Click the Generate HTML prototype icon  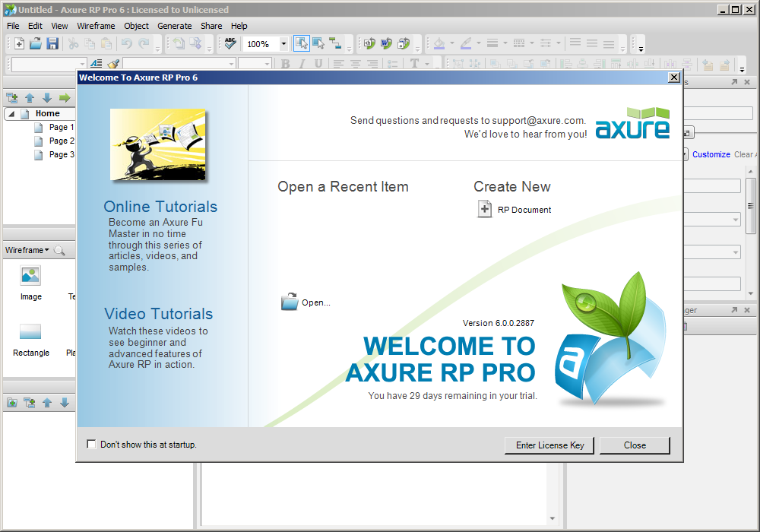click(x=370, y=43)
